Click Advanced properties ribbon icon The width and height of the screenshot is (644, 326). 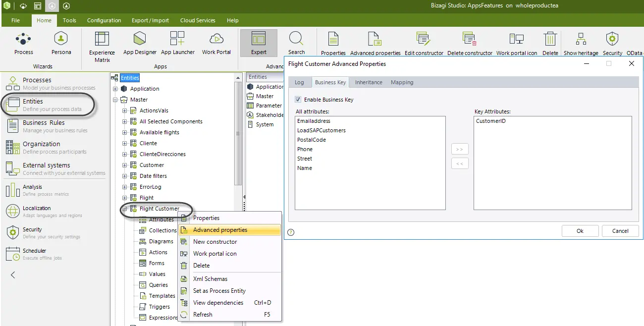375,44
